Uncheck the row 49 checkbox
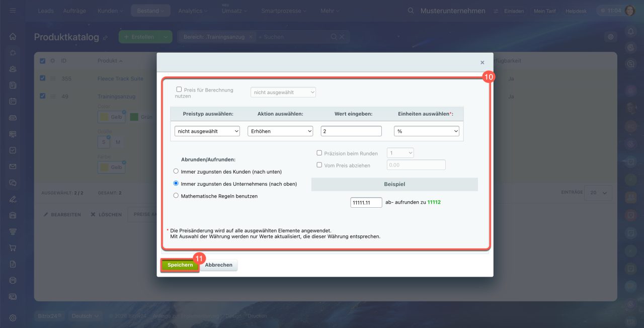Image resolution: width=644 pixels, height=328 pixels. pyautogui.click(x=43, y=96)
